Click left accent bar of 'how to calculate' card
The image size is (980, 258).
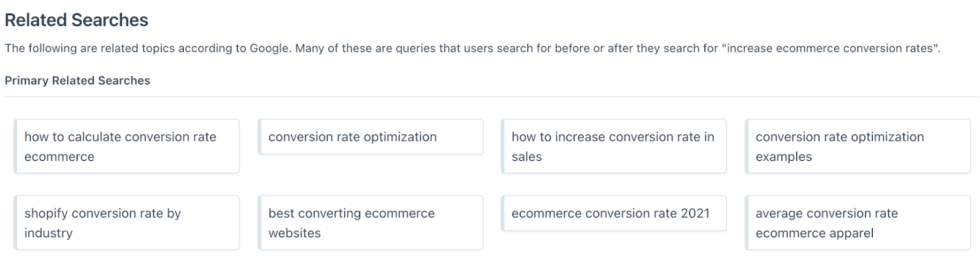pyautogui.click(x=15, y=146)
